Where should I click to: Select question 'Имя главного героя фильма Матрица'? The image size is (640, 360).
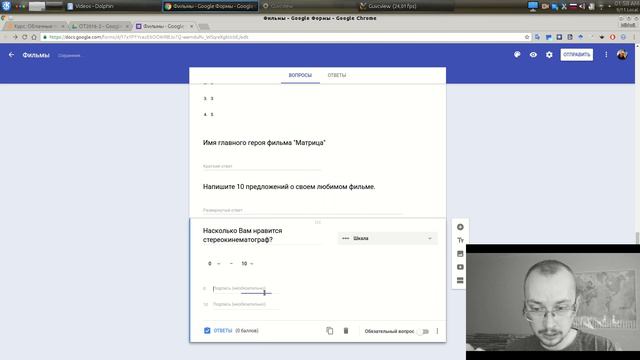(264, 143)
